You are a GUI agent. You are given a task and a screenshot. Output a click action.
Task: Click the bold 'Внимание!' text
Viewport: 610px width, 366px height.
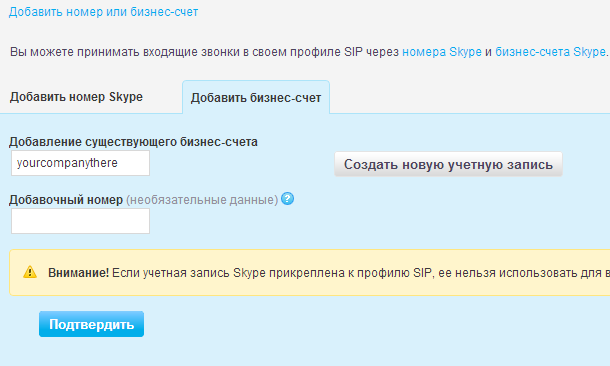pos(79,273)
